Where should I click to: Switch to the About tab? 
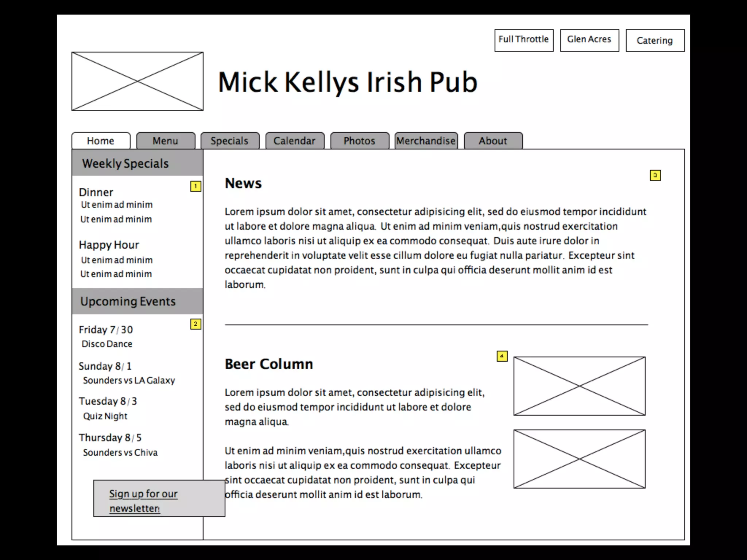[x=493, y=141]
